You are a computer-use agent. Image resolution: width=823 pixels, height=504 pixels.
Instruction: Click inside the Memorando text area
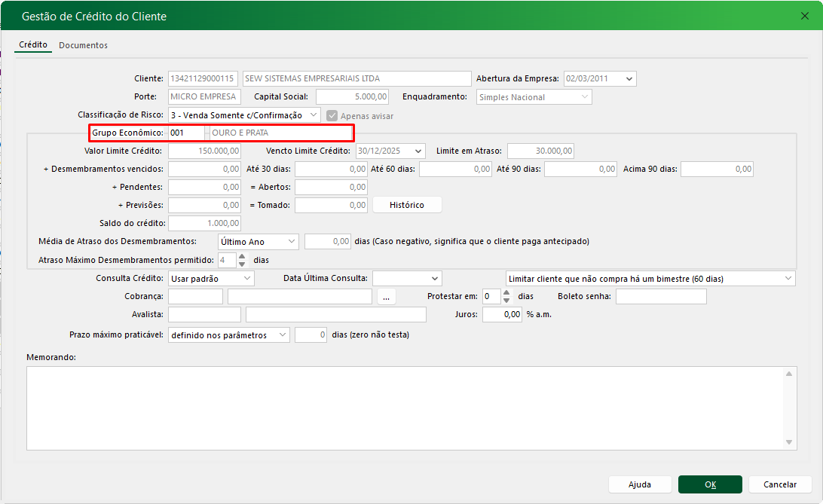404,408
